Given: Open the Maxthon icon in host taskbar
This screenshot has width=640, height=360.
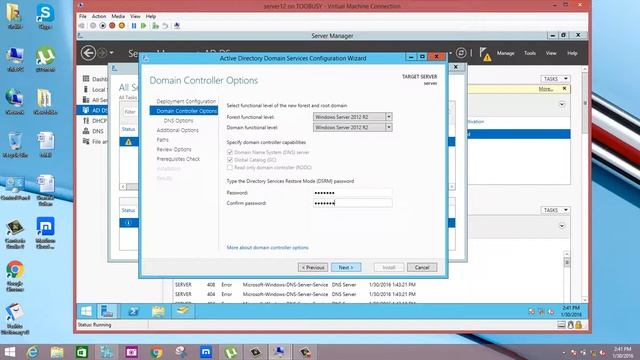Looking at the screenshot, I should [x=206, y=352].
